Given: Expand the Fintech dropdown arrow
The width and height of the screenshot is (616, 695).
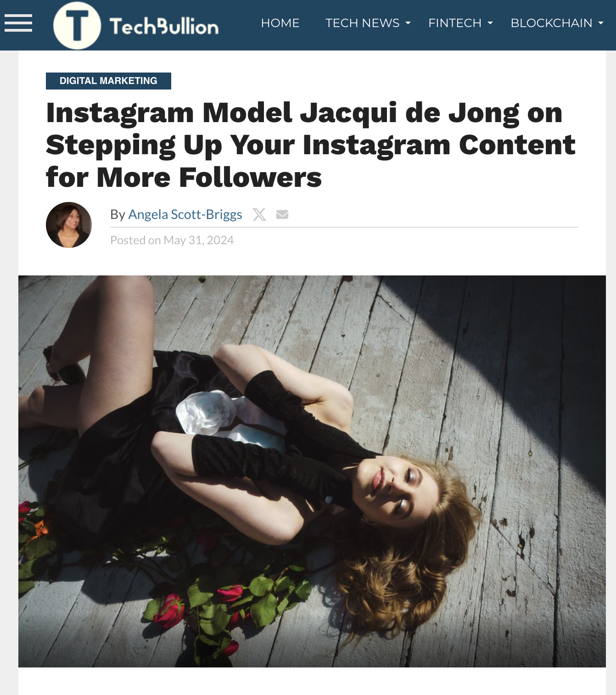Looking at the screenshot, I should [490, 23].
